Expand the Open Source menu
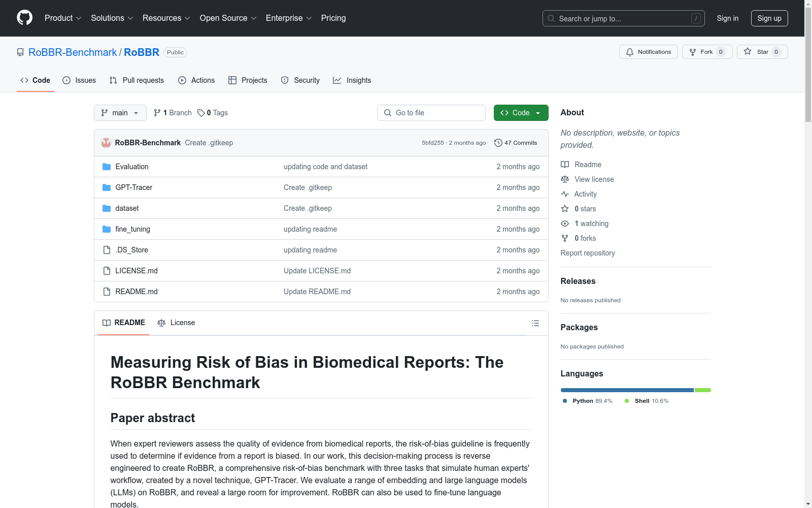Viewport: 812px width, 508px height. pyautogui.click(x=228, y=18)
